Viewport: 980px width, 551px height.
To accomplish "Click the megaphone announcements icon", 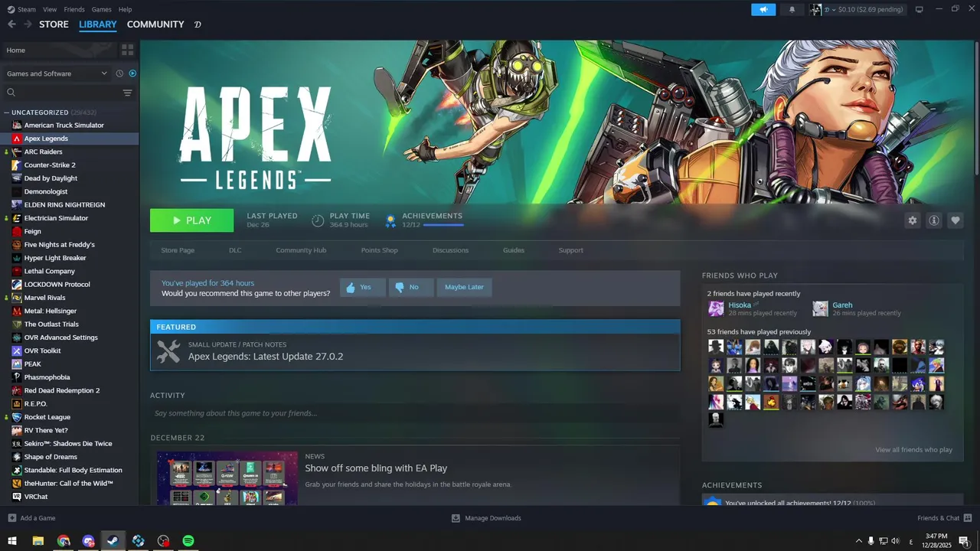I will (x=763, y=9).
